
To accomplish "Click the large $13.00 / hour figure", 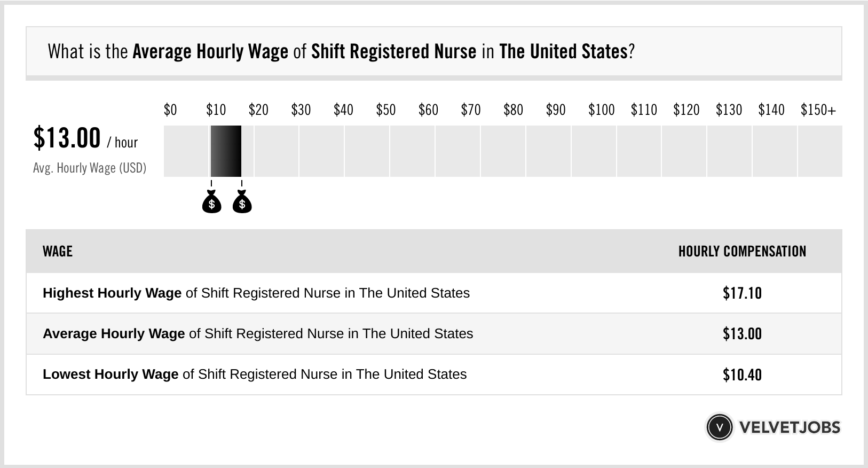I will coord(85,138).
